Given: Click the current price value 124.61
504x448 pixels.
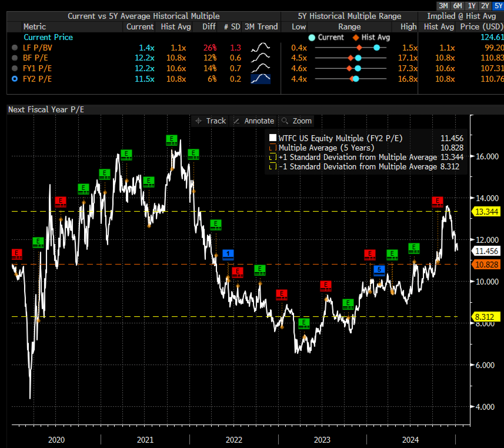Looking at the screenshot, I should tap(492, 37).
